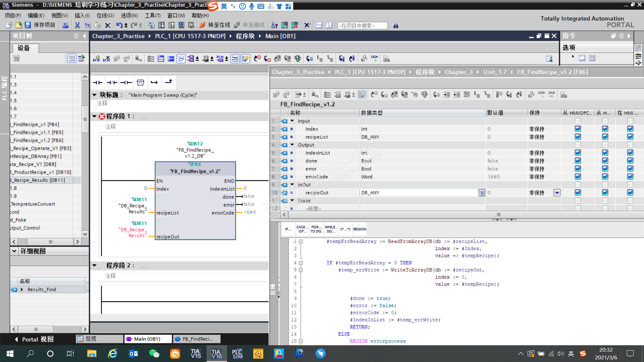Insert an empty box instruction
Image resolution: width=644 pixels, height=362 pixels.
point(140,82)
